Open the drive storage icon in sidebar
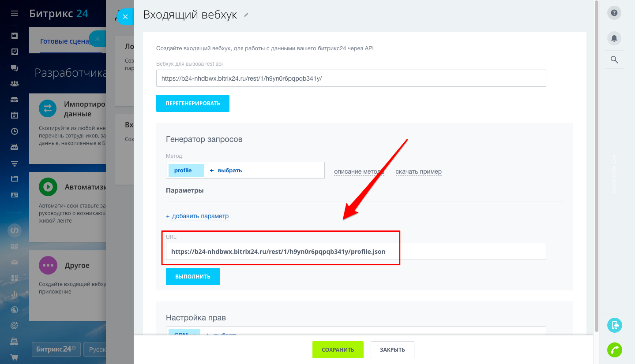This screenshot has height=364, width=635. point(15,100)
